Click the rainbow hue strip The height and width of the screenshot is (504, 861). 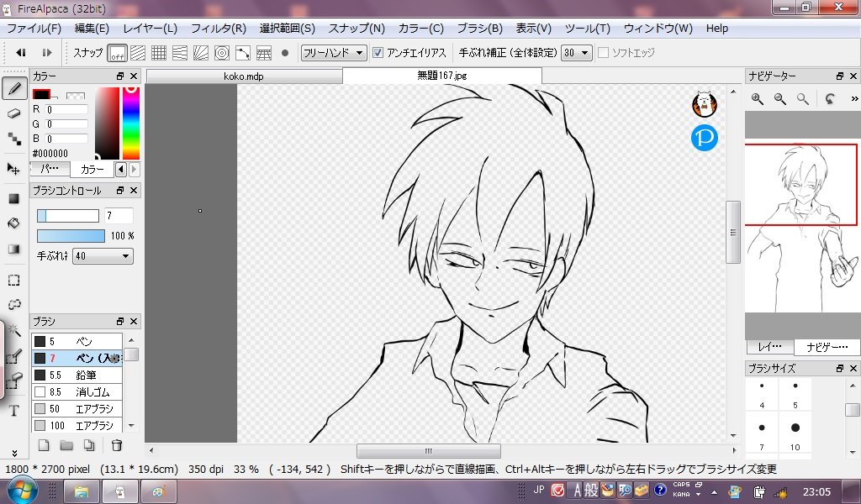[x=130, y=123]
